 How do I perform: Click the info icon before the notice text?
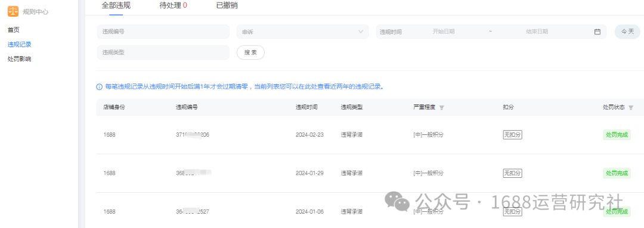pyautogui.click(x=99, y=87)
